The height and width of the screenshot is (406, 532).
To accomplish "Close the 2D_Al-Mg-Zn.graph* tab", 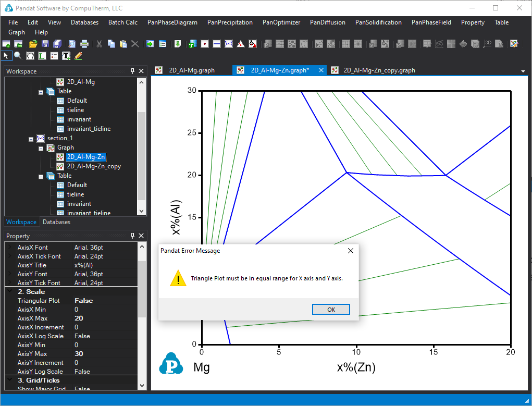I will 321,70.
